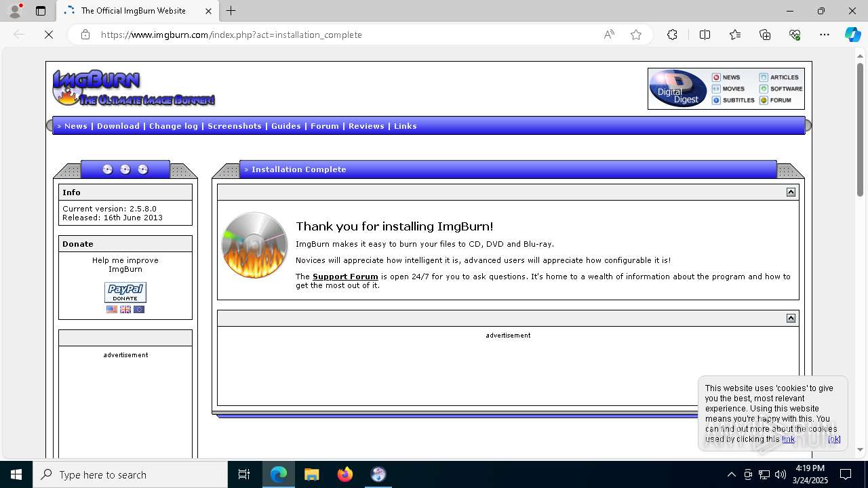Select the US flag donation icon
The height and width of the screenshot is (488, 868).
coord(112,310)
